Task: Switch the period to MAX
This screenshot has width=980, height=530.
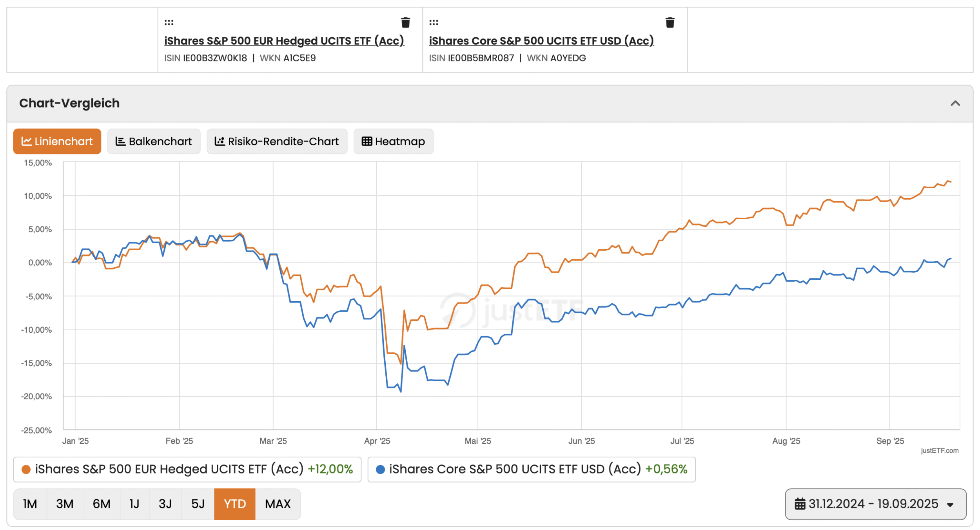Action: [x=278, y=504]
